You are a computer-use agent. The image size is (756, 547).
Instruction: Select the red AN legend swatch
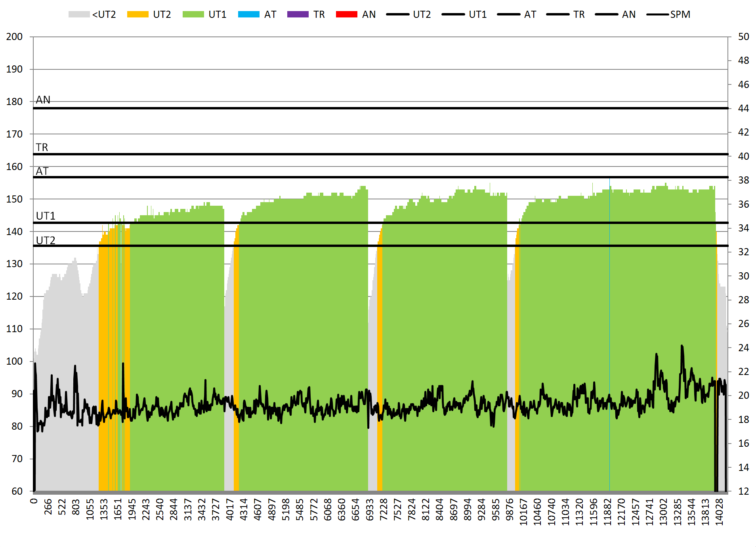(346, 15)
